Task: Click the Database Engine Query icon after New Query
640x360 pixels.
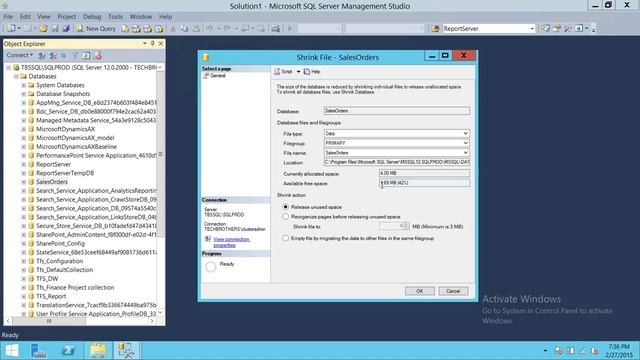Action: pyautogui.click(x=125, y=29)
